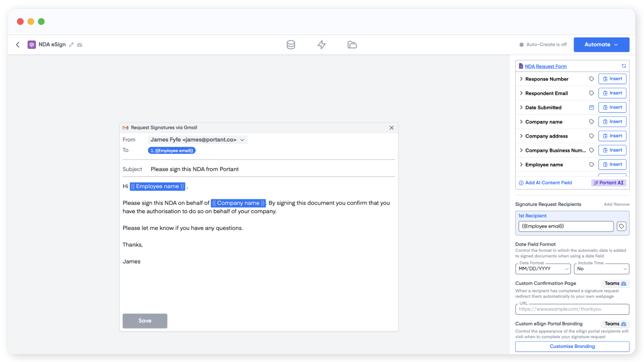Image resolution: width=644 pixels, height=362 pixels.
Task: Change the From sender James Fyfe dropdown
Action: (x=197, y=140)
